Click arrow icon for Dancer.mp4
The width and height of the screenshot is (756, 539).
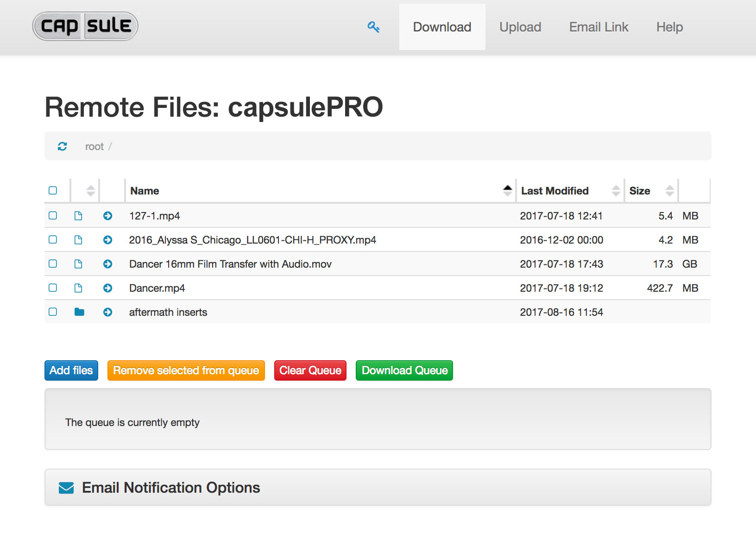pyautogui.click(x=108, y=288)
